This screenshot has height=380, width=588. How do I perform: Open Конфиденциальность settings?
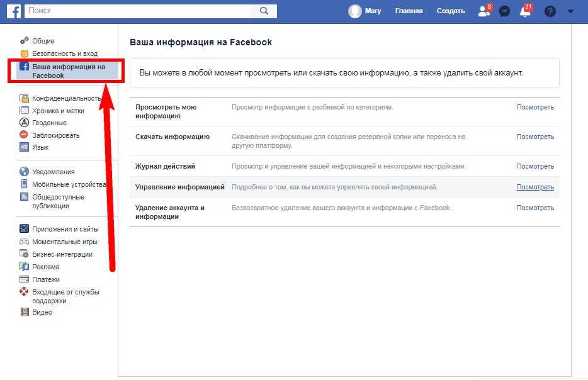pyautogui.click(x=66, y=98)
